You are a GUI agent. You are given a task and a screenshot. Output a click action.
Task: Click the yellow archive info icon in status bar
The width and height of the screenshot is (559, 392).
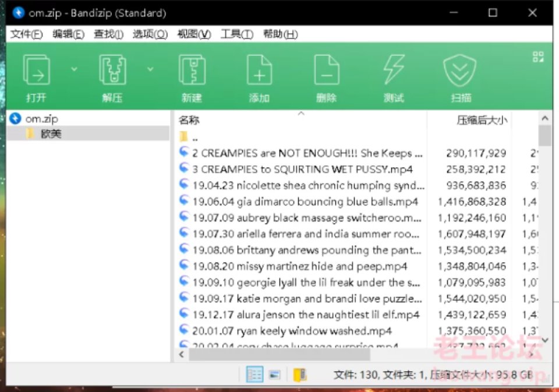(300, 375)
